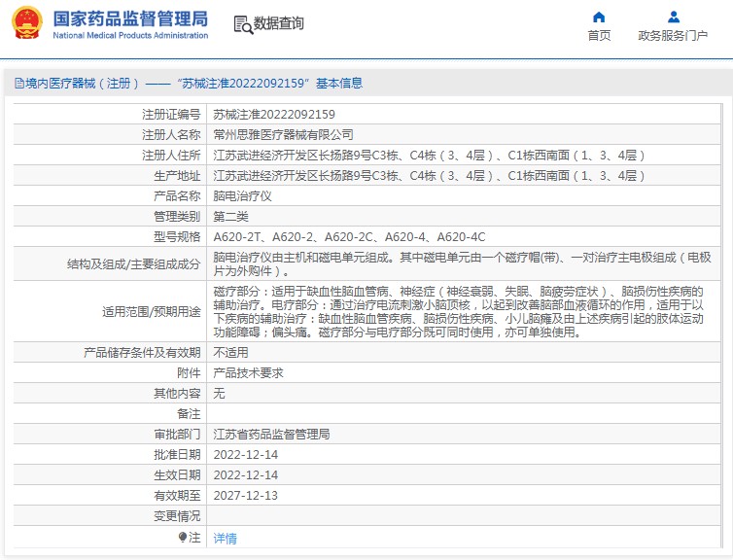Go to 首页 home page
Viewport: 733px width, 560px height.
point(599,36)
